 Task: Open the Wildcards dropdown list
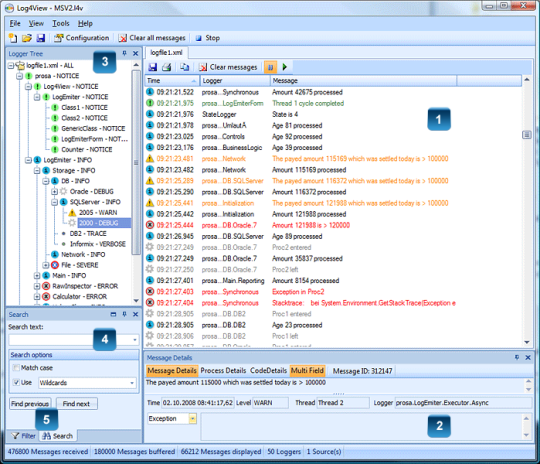[132, 383]
